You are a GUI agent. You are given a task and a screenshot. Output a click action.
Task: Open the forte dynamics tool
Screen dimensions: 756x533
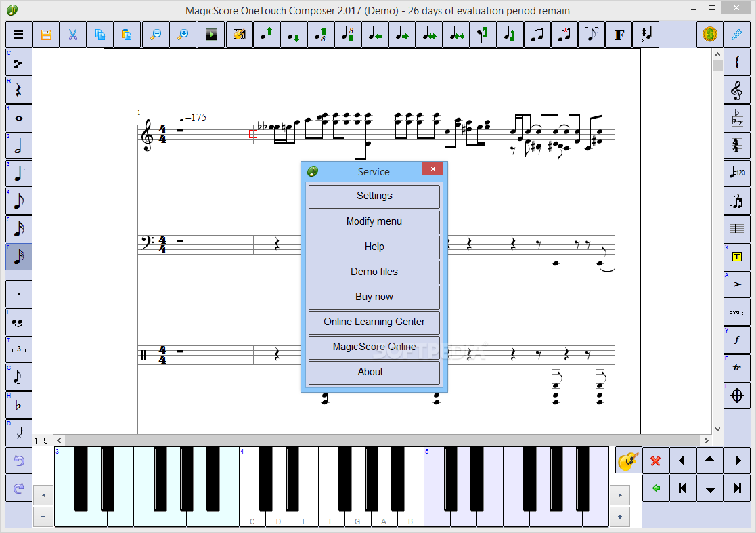(x=737, y=340)
